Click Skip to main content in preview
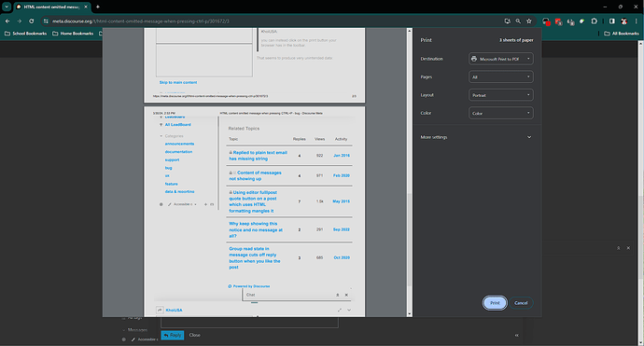Screen dimensions: 644x346 (178, 82)
